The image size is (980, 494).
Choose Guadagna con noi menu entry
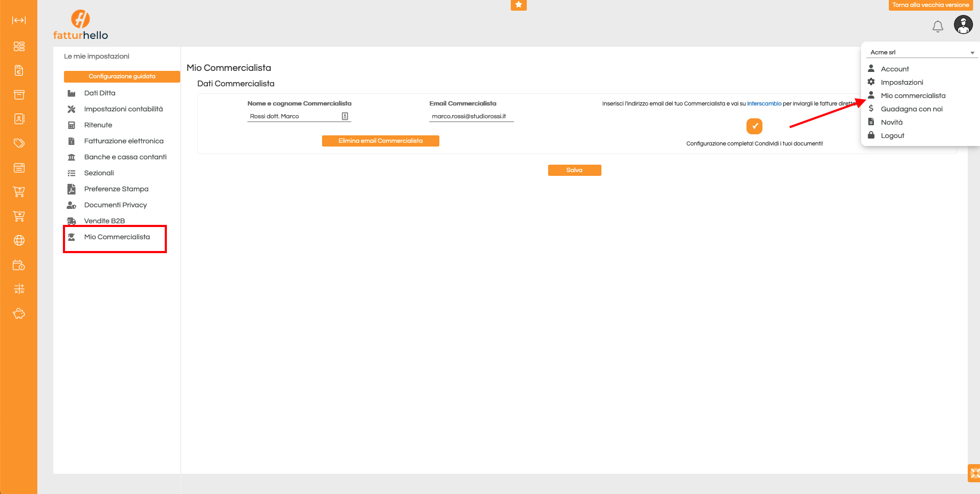click(911, 109)
